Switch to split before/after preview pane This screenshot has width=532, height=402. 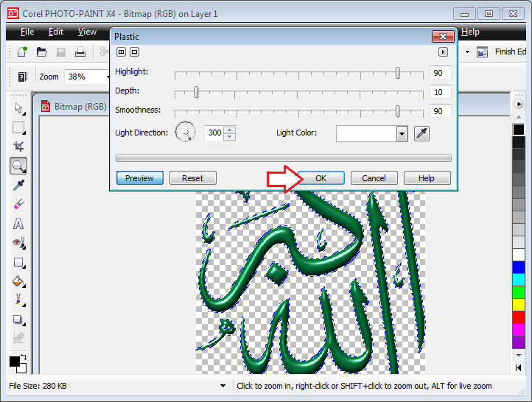coord(121,52)
